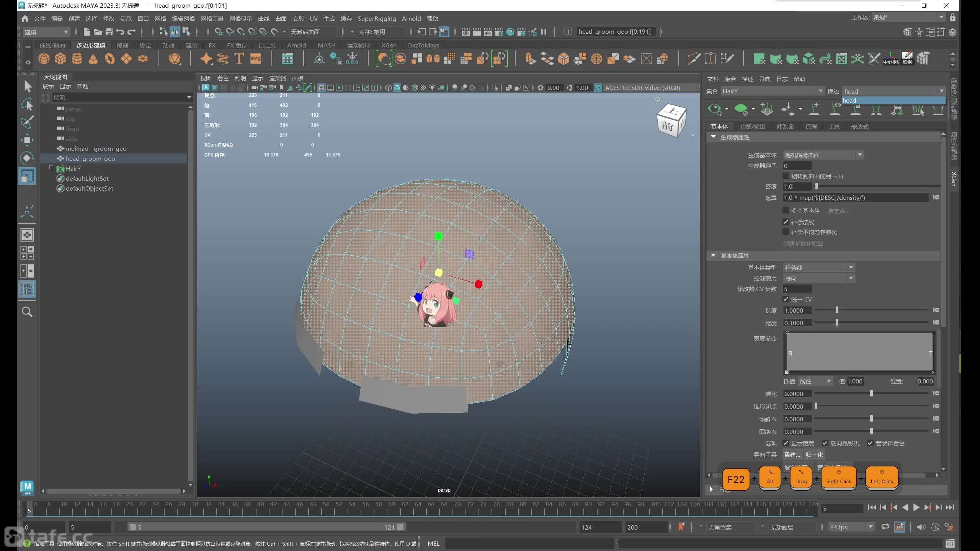Play forward on the timeline
This screenshot has height=551, width=980.
click(916, 507)
